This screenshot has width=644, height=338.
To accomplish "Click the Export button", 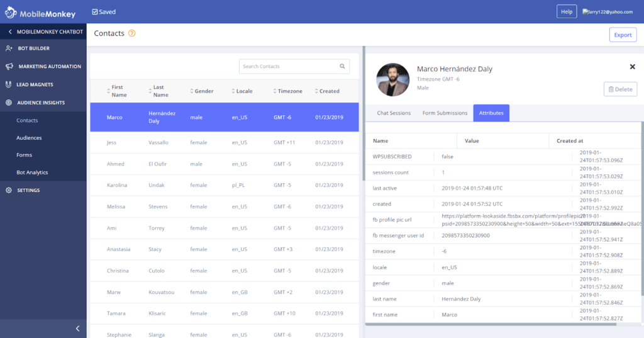I will coord(623,35).
